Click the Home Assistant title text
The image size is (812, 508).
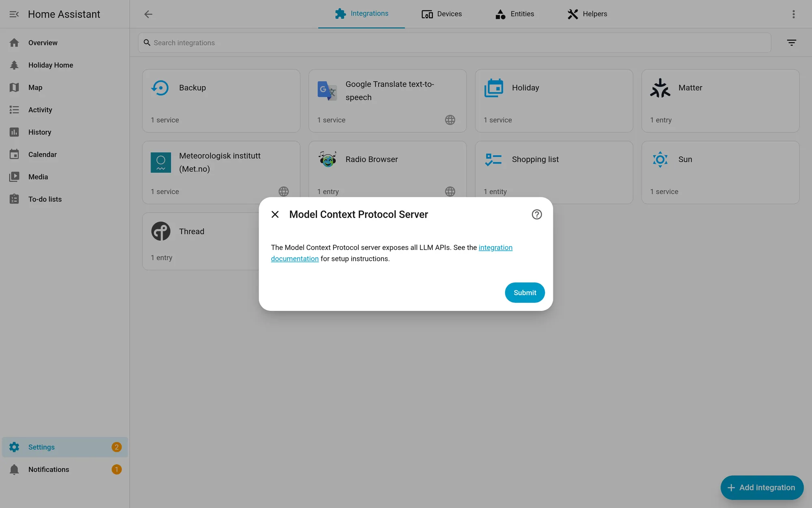[64, 14]
